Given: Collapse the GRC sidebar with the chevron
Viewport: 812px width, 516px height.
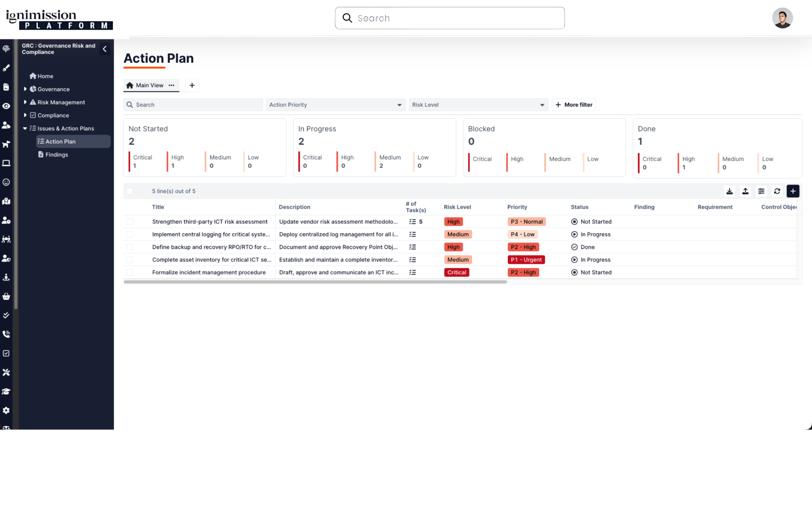Looking at the screenshot, I should [105, 49].
